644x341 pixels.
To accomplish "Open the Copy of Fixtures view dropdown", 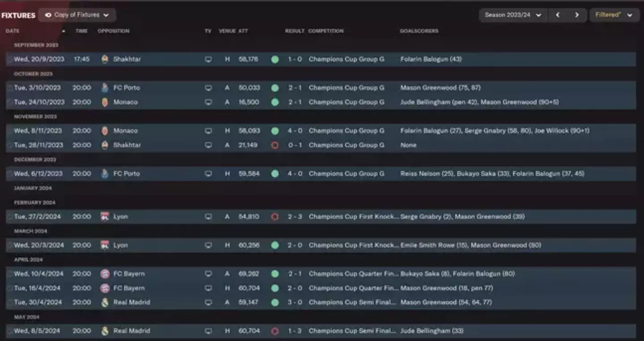I will point(77,14).
